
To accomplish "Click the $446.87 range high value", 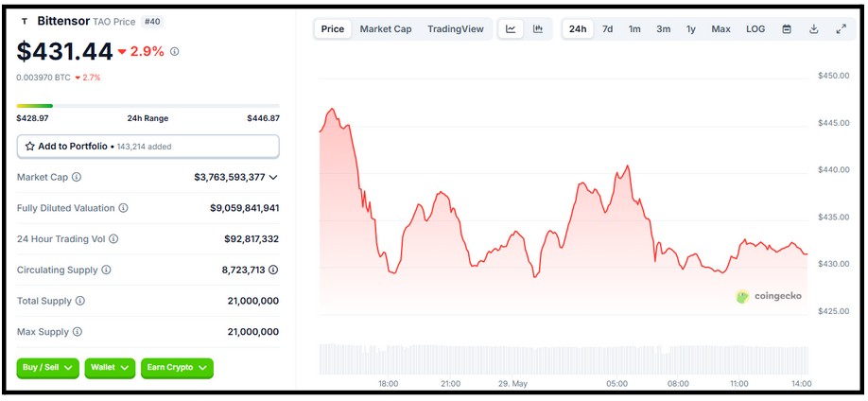I will [263, 118].
